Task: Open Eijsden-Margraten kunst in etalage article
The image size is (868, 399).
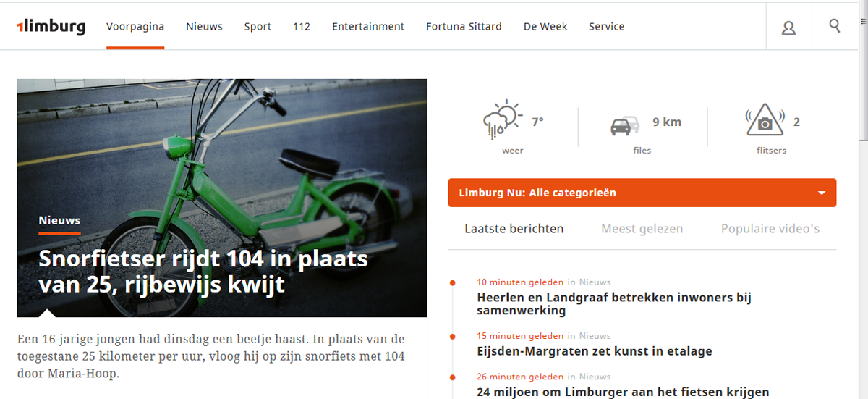Action: (x=594, y=351)
